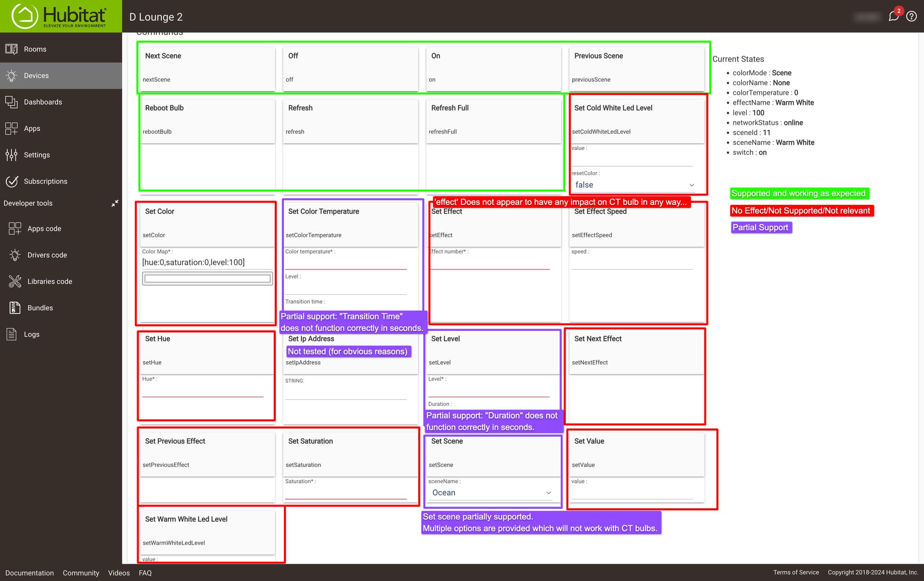Viewport: 924px width, 581px height.
Task: Open the Apps code icon
Action: coord(15,228)
